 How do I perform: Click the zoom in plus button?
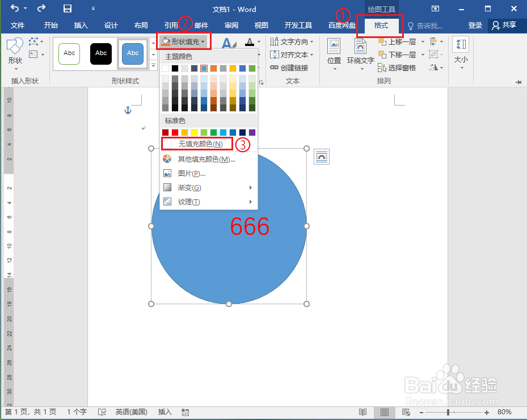487,412
